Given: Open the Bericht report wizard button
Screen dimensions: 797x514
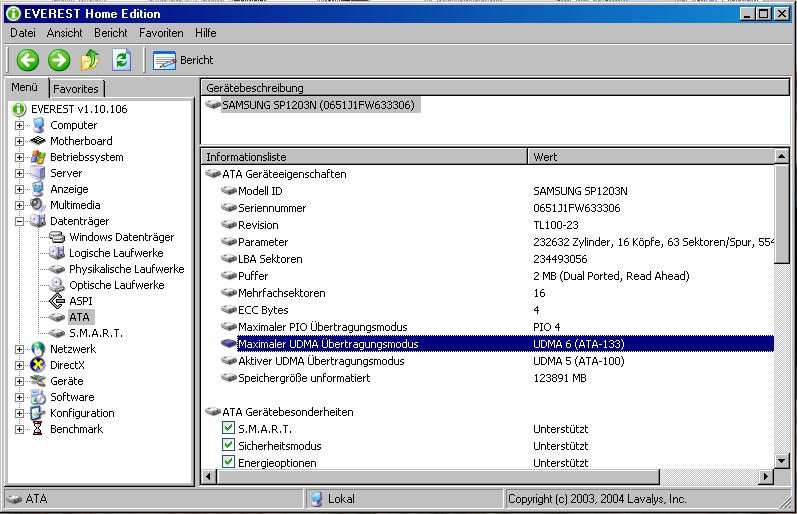Looking at the screenshot, I should (183, 60).
